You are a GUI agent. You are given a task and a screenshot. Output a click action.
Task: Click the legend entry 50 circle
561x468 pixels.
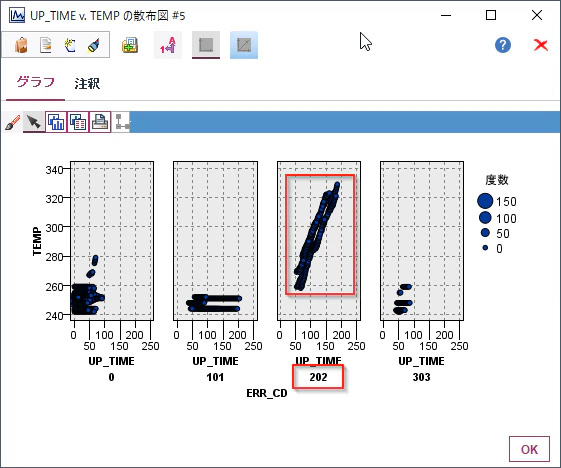tap(485, 233)
